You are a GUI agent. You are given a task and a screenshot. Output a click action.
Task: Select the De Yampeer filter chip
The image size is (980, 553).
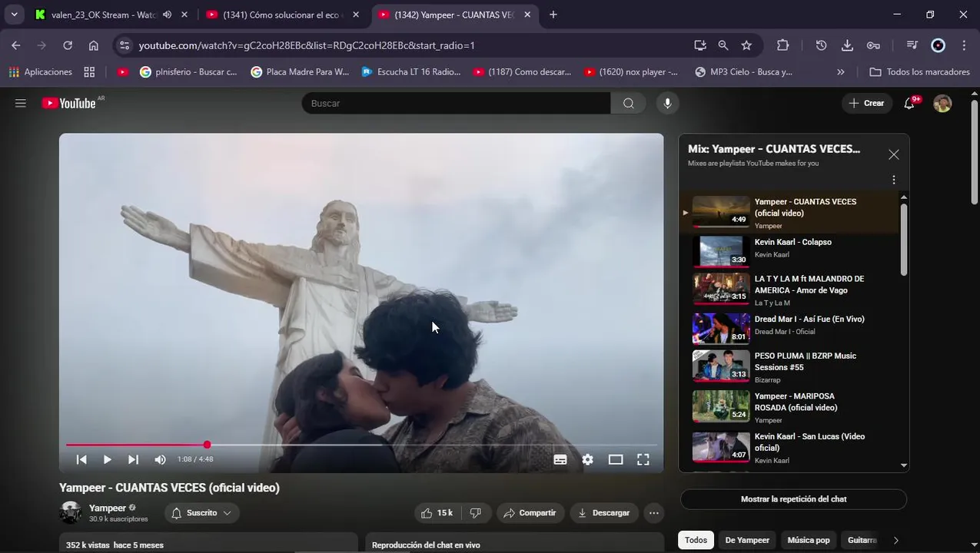(747, 540)
